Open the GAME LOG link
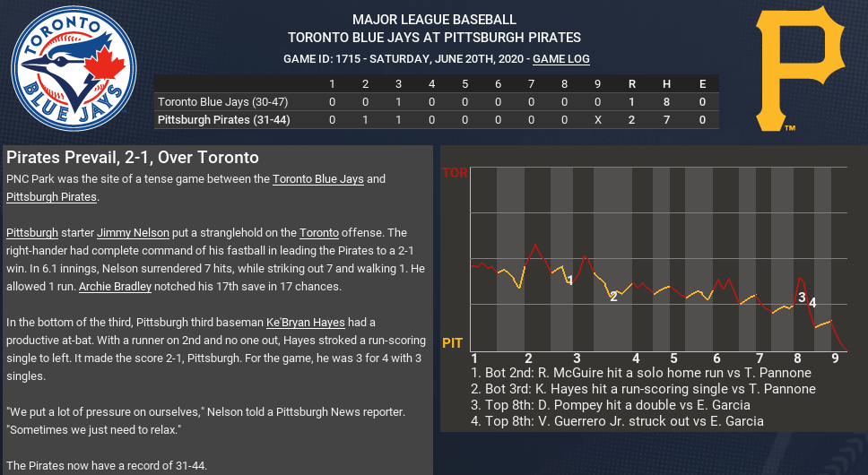Viewport: 868px width, 475px height. (x=561, y=59)
